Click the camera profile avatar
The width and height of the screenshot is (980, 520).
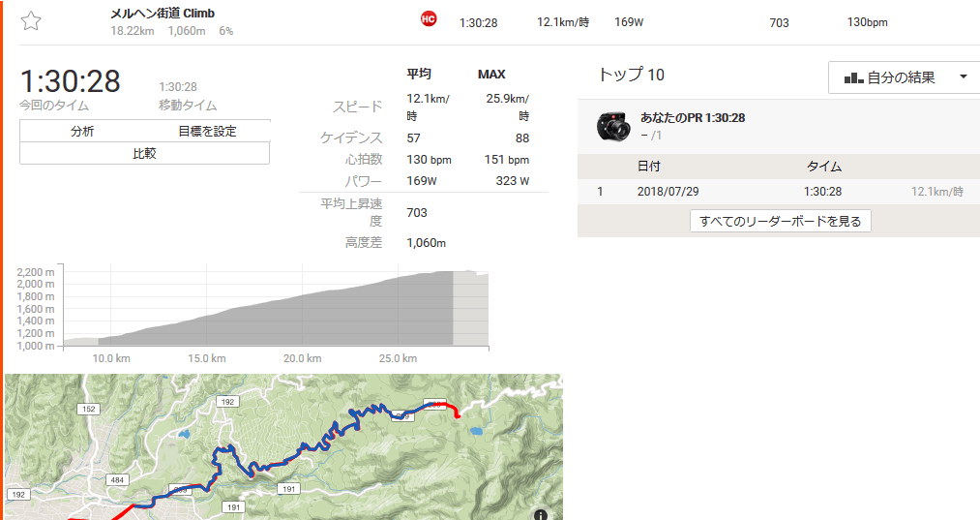point(613,126)
